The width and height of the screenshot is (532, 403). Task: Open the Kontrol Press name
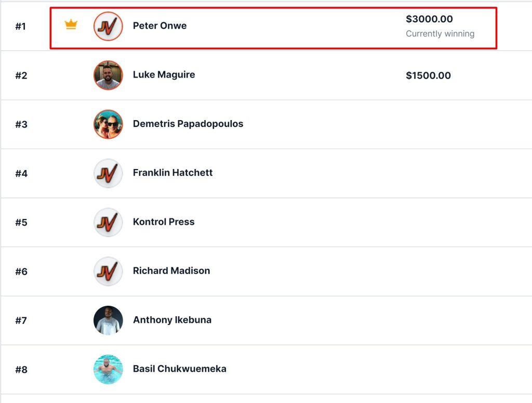[164, 222]
